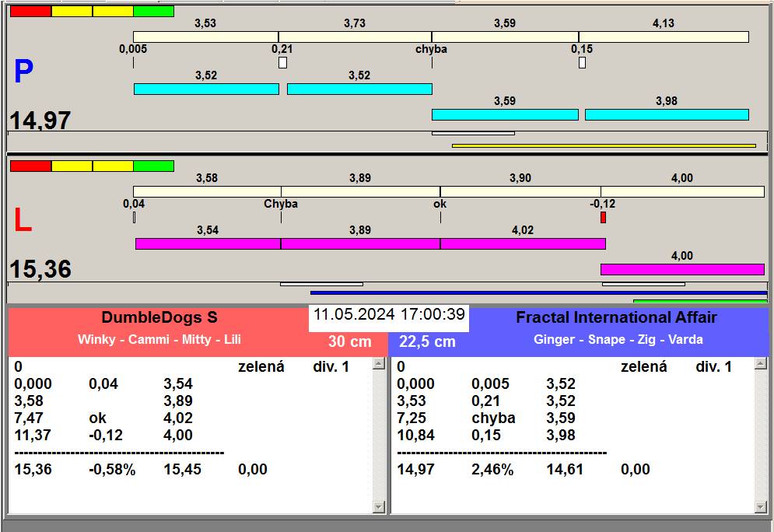The width and height of the screenshot is (774, 532).
Task: Click scroll-up arrow of Fractal results list
Action: point(761,364)
